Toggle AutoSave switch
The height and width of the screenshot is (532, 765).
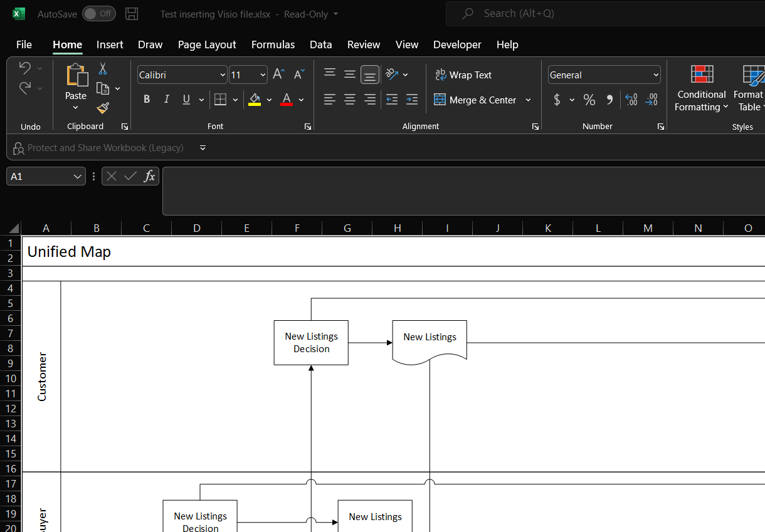coord(98,14)
